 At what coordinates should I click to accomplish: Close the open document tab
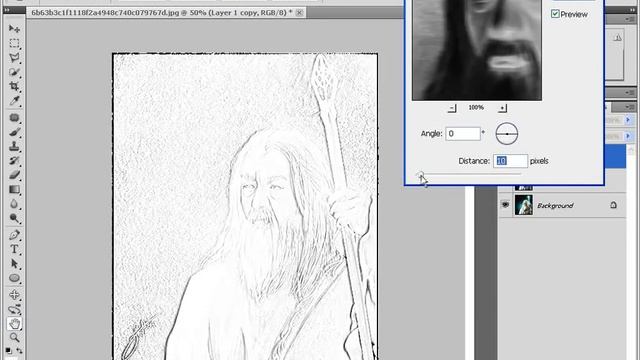[x=299, y=13]
